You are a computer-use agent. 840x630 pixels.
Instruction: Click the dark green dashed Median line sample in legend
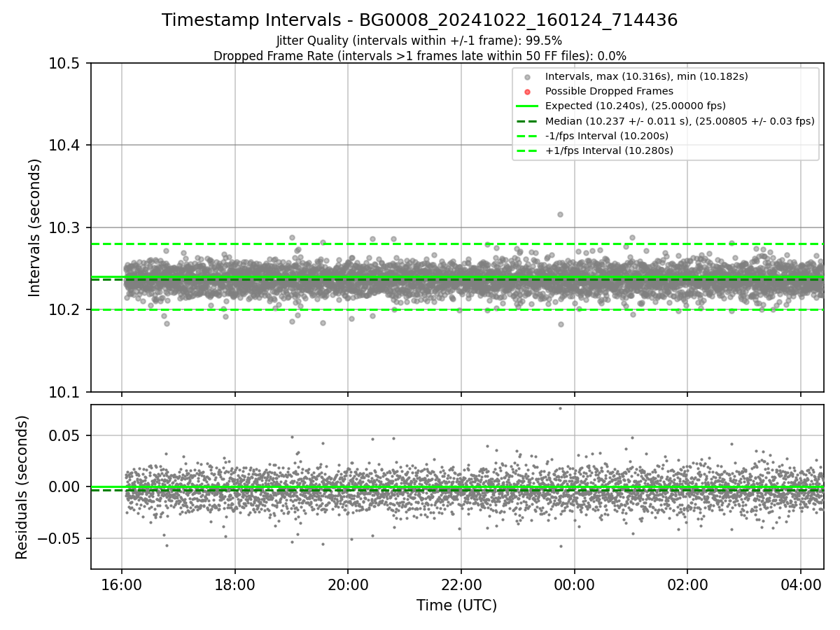528,121
